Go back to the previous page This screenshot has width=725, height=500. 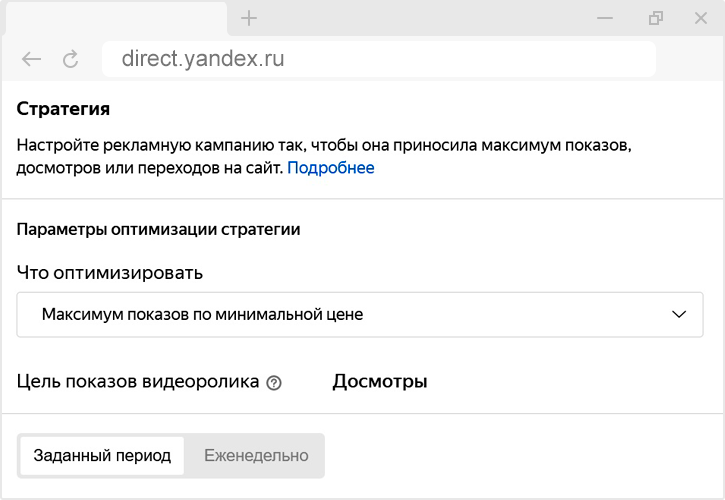point(32,59)
